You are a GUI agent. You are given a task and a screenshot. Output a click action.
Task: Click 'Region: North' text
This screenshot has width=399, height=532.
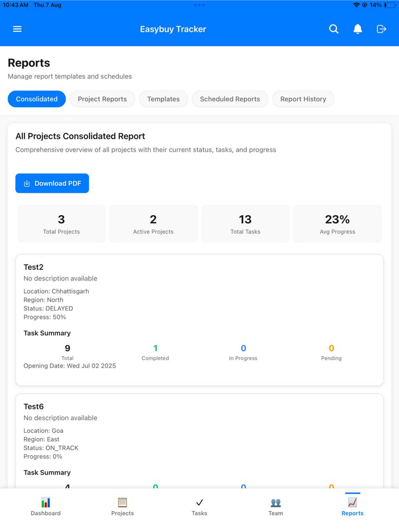(x=43, y=300)
